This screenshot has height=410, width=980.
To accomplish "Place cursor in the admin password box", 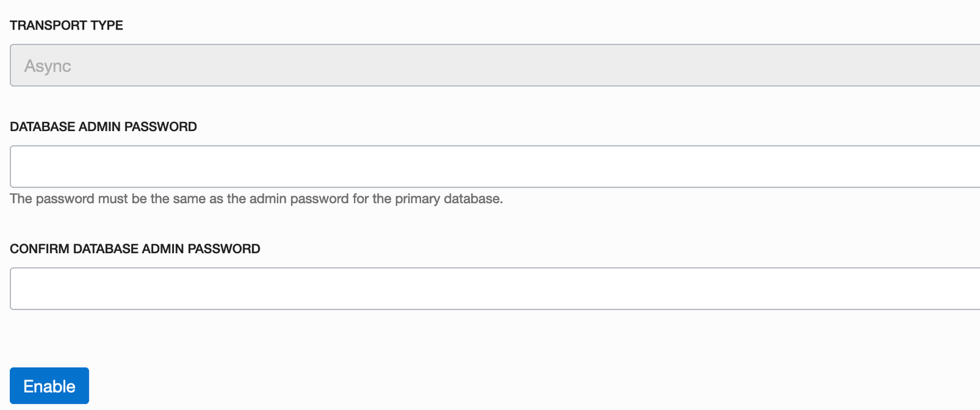I will click(x=490, y=167).
